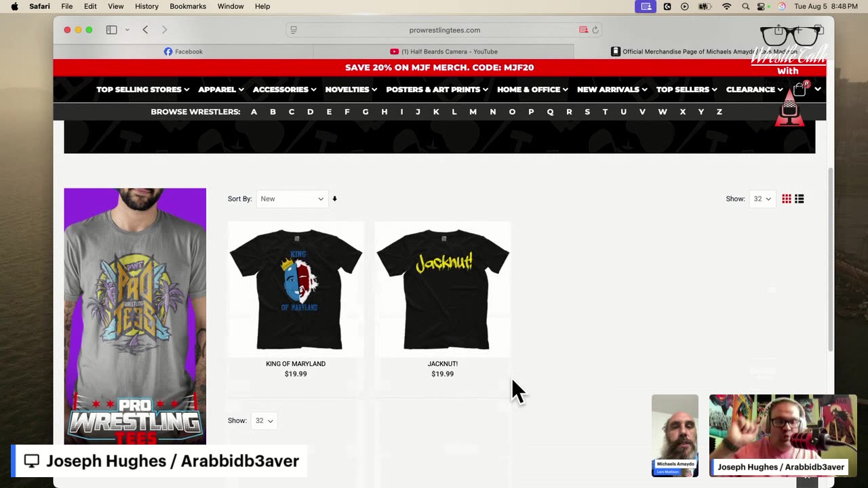Open the History menu

coord(146,6)
